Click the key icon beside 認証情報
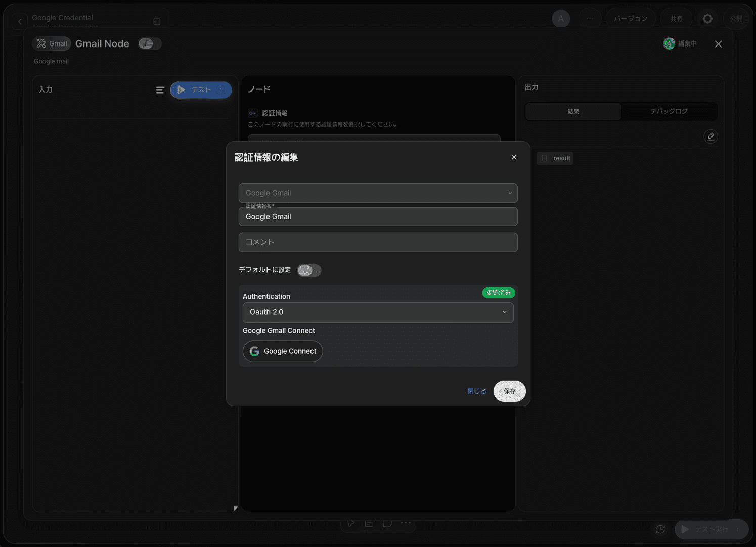The width and height of the screenshot is (756, 547). 253,113
